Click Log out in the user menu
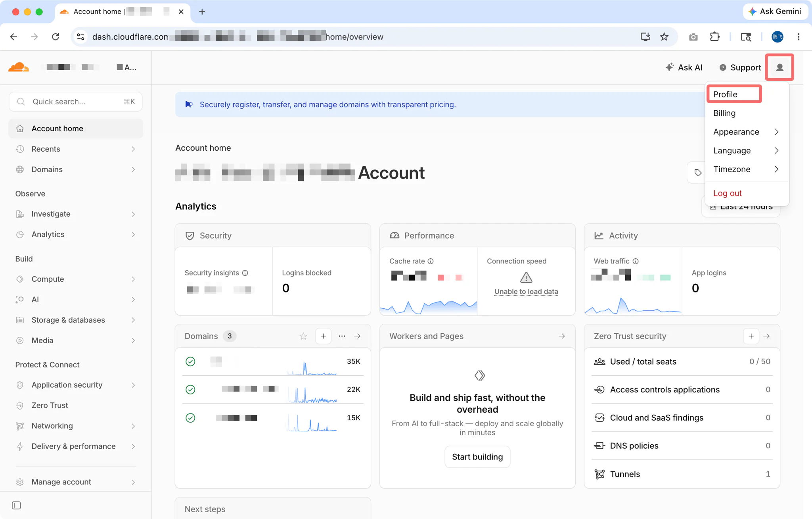The image size is (812, 519). [x=747, y=193]
